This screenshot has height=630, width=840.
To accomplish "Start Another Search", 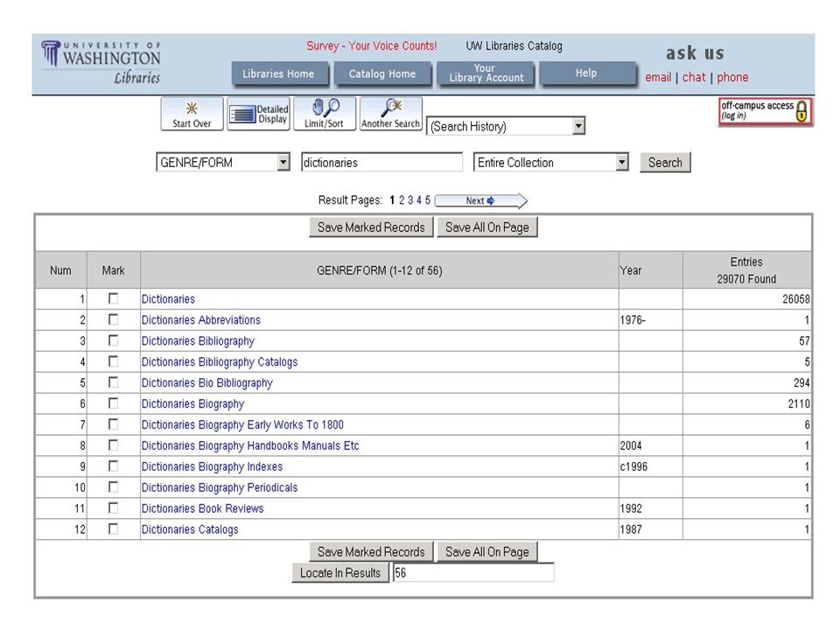I will click(x=391, y=114).
